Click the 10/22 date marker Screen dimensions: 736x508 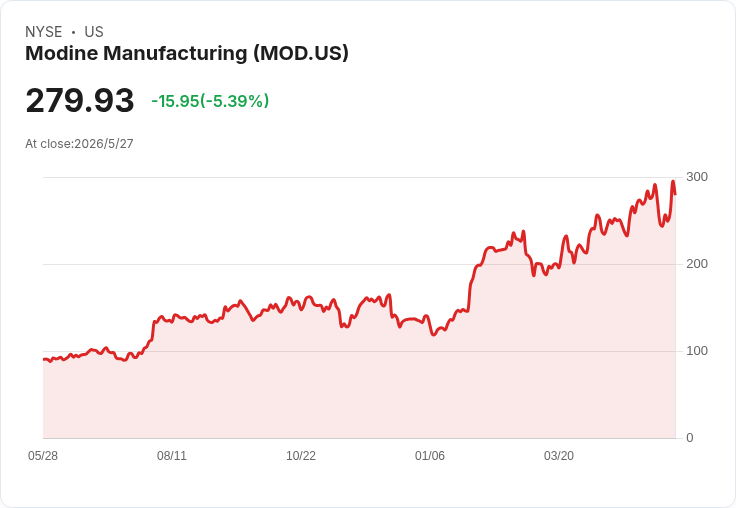[301, 456]
